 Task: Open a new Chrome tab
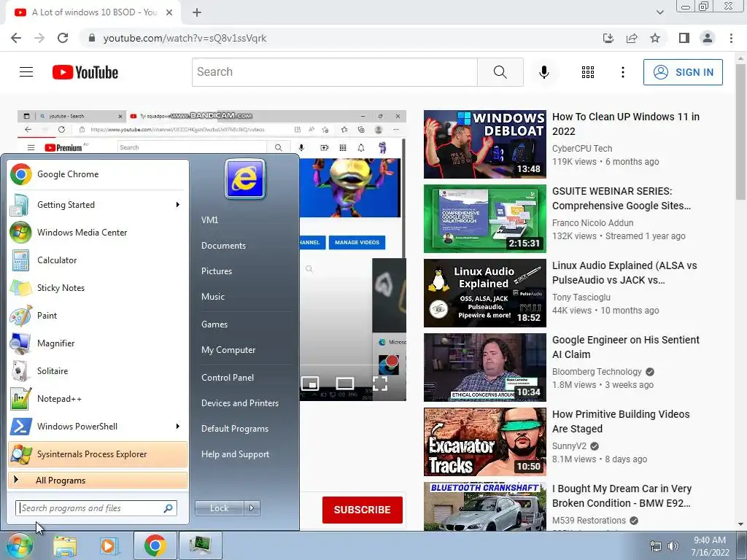click(197, 12)
